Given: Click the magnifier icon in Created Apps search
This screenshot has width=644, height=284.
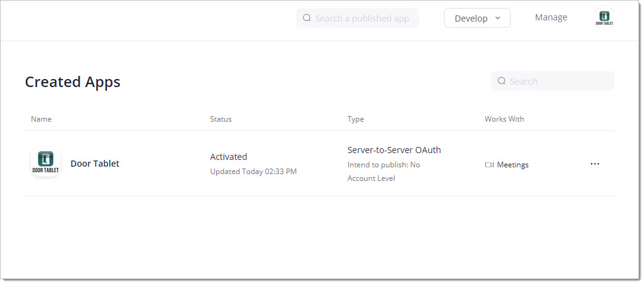Looking at the screenshot, I should 501,81.
